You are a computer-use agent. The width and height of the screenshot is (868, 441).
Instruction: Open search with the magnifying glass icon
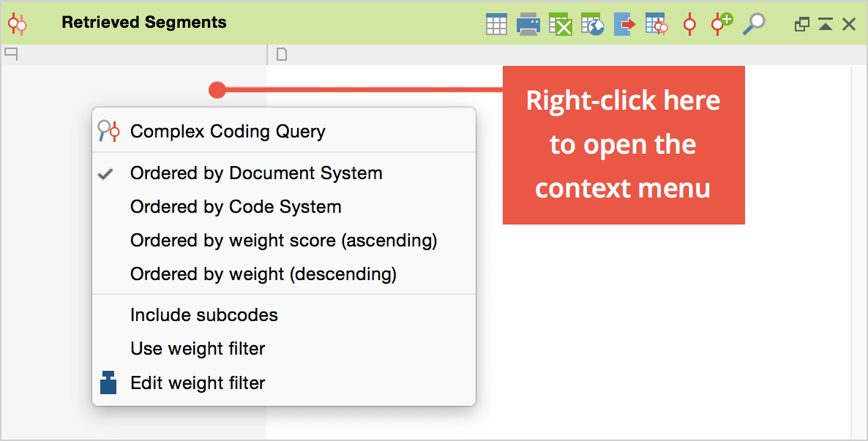coord(753,24)
